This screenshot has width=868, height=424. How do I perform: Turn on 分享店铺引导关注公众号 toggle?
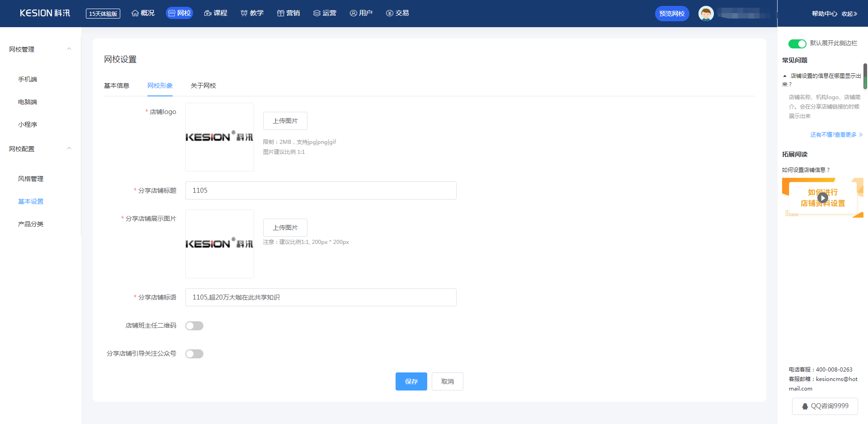[x=194, y=354]
